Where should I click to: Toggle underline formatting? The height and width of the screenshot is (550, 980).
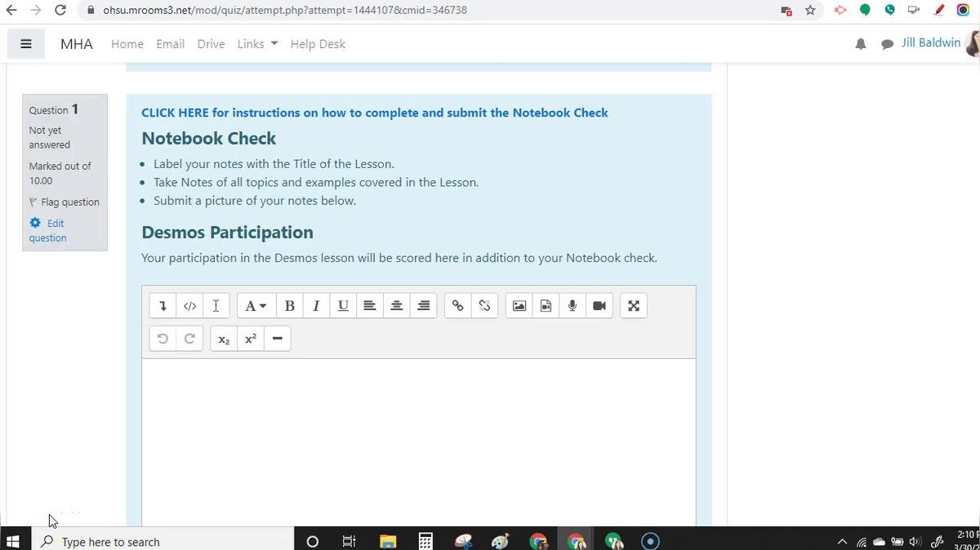coord(343,306)
